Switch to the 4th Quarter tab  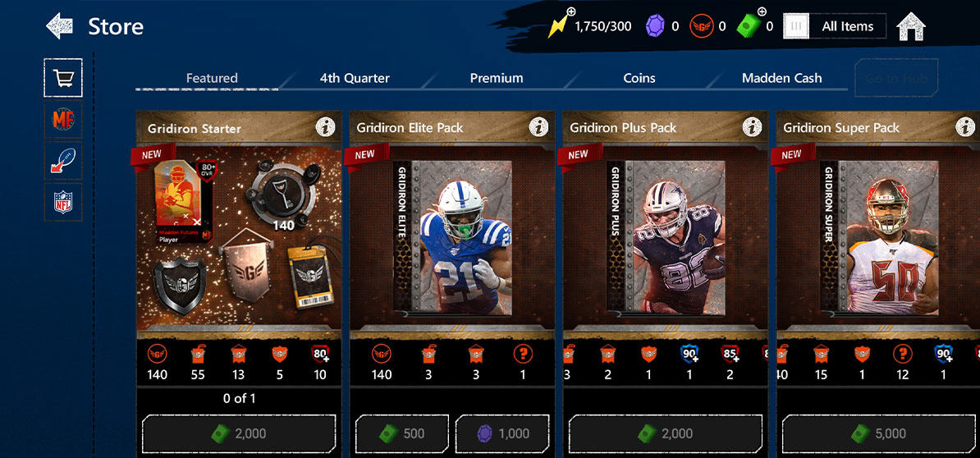(x=355, y=78)
